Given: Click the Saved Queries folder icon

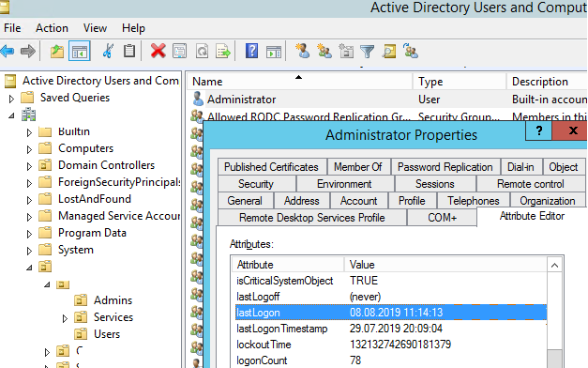Looking at the screenshot, I should pos(27,98).
